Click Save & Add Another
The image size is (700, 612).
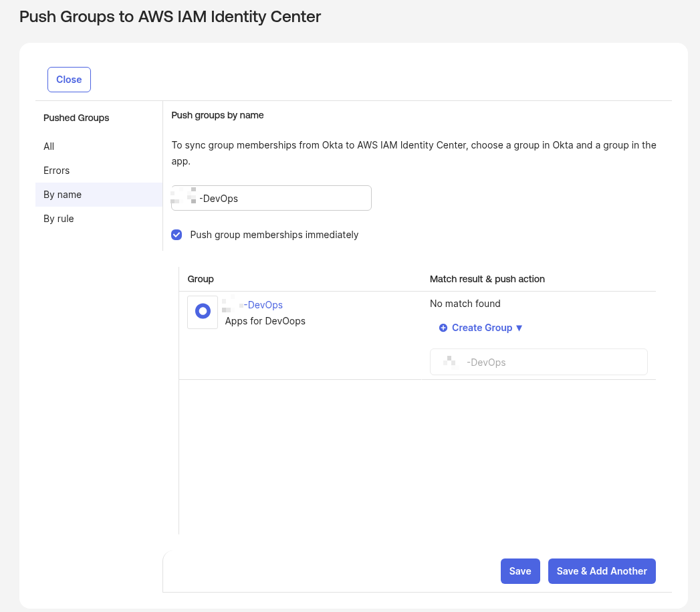coord(602,571)
